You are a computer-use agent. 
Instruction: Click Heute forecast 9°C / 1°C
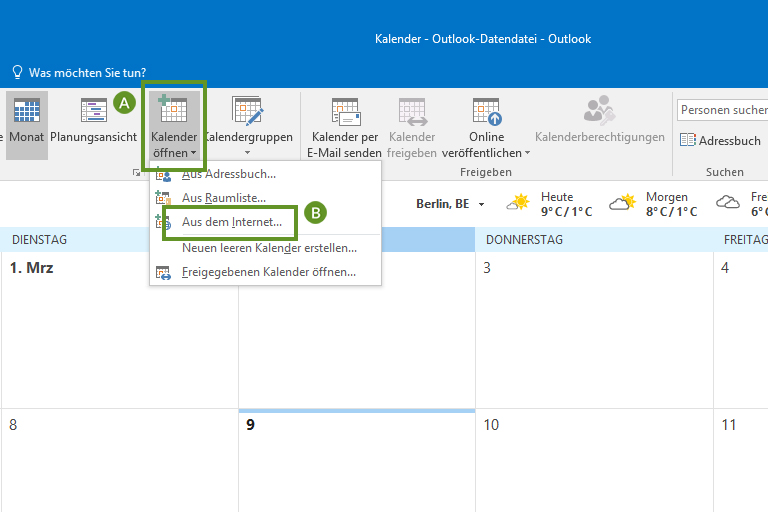(566, 212)
